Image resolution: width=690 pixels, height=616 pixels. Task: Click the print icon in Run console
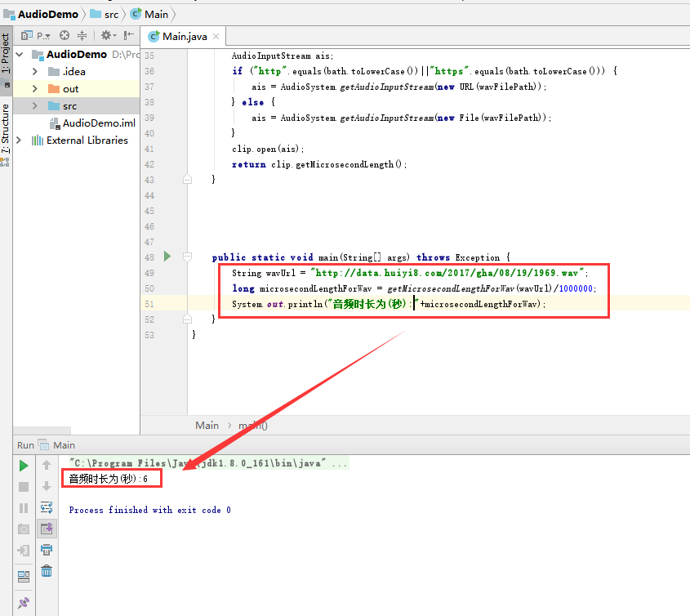point(47,550)
